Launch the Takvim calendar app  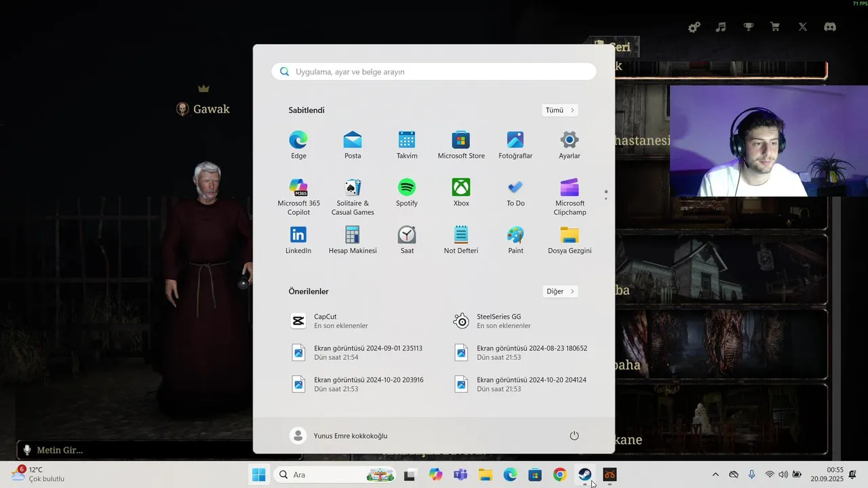point(407,145)
